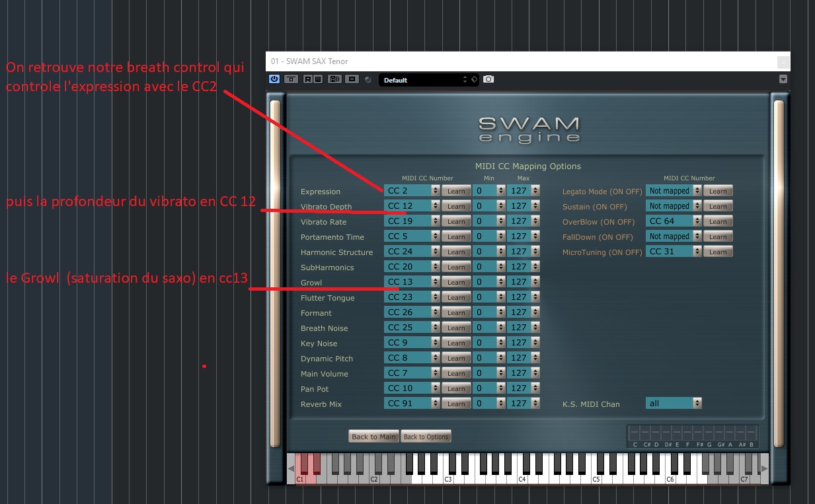815x504 pixels.
Task: Click MIDI CC Mapping Options heading
Action: (x=528, y=166)
